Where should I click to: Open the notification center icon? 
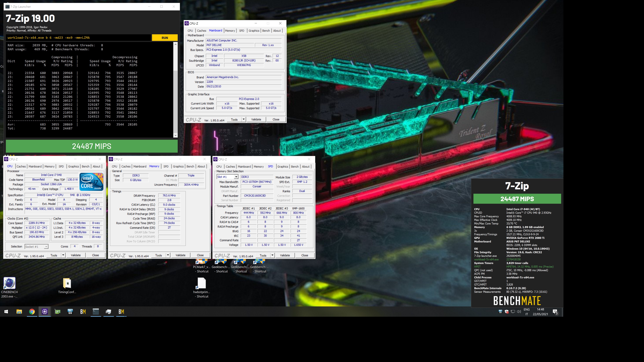(x=555, y=312)
